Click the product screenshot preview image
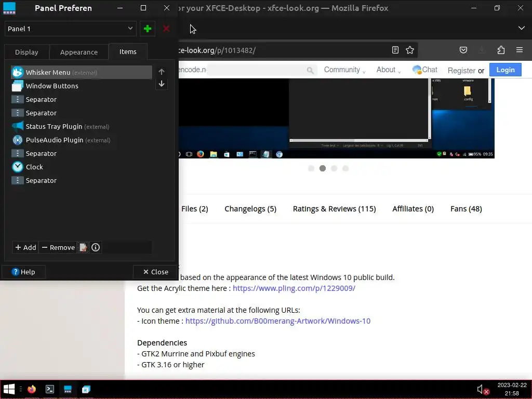532x399 pixels. [336, 118]
